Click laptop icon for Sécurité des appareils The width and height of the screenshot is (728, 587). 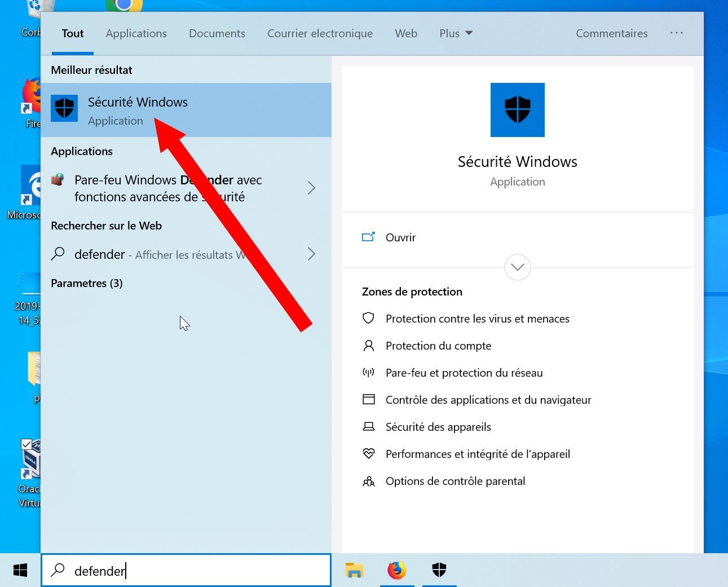pyautogui.click(x=368, y=427)
